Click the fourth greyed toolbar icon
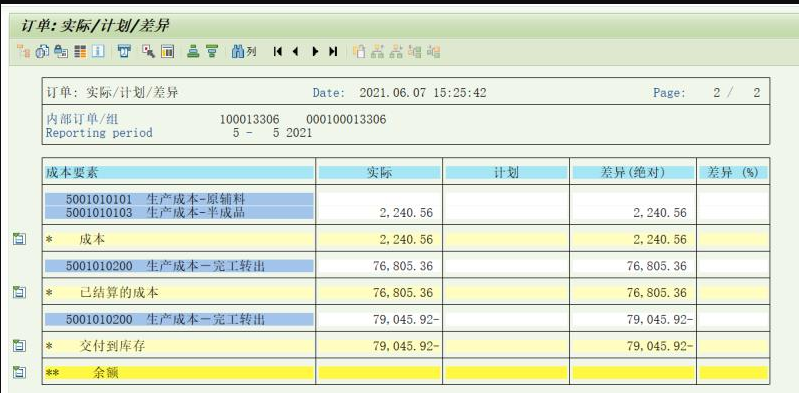 [x=415, y=51]
